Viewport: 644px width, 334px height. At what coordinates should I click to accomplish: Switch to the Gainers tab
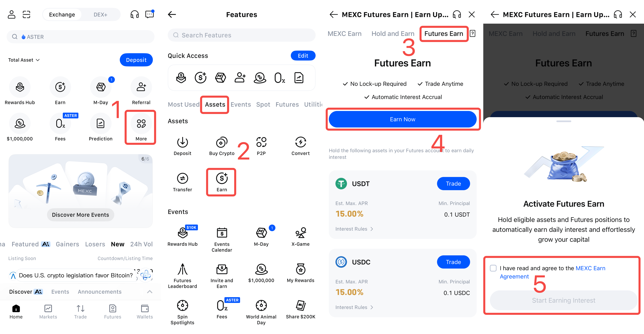pyautogui.click(x=67, y=244)
